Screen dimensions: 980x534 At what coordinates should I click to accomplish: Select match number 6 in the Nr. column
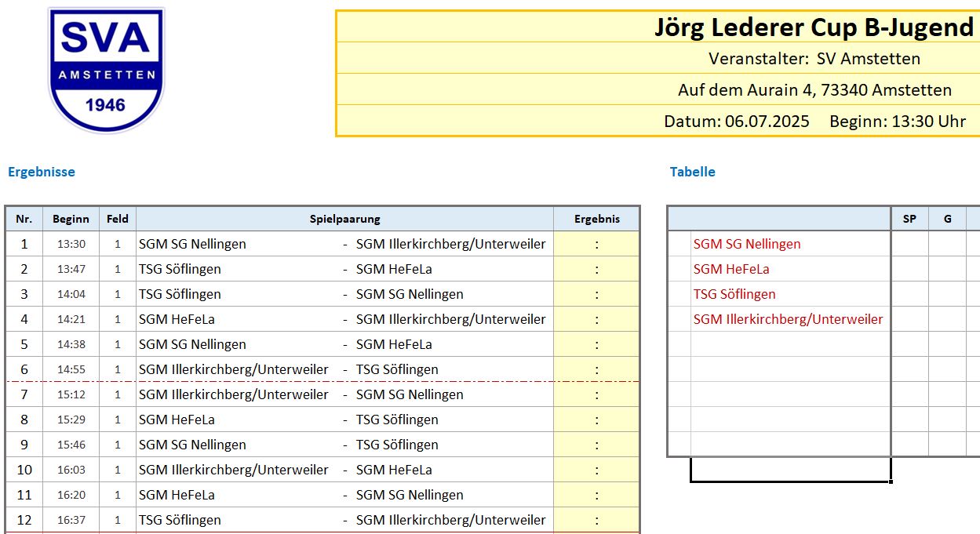[24, 369]
